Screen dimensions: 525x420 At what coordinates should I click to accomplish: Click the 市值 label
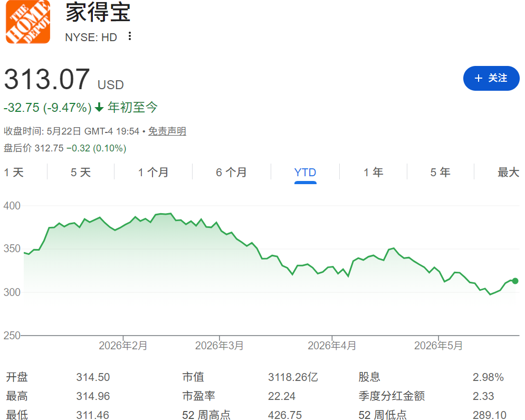[x=193, y=377]
